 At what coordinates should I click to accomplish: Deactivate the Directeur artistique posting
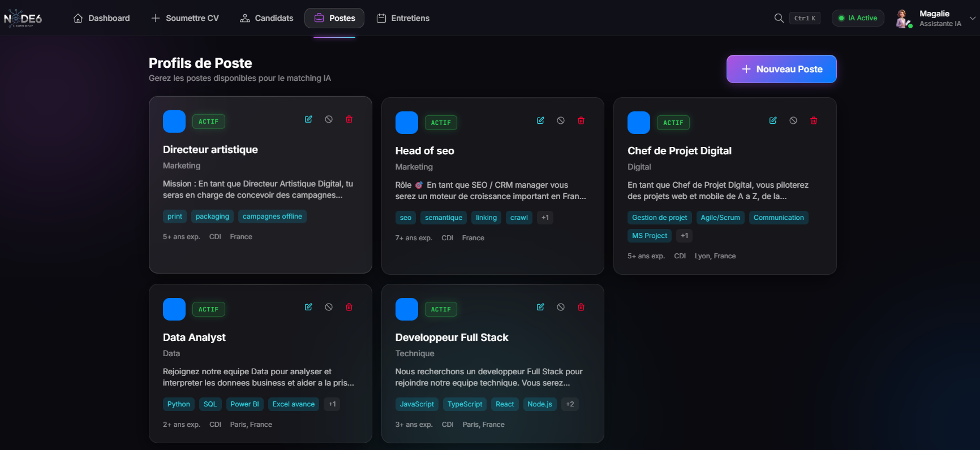click(x=329, y=119)
